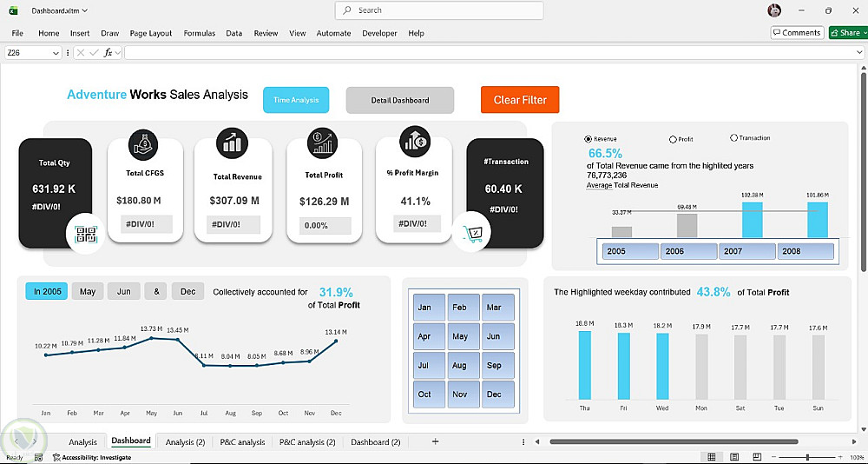Toggle the Dec month slicer button
The image size is (868, 464).
[x=498, y=394]
